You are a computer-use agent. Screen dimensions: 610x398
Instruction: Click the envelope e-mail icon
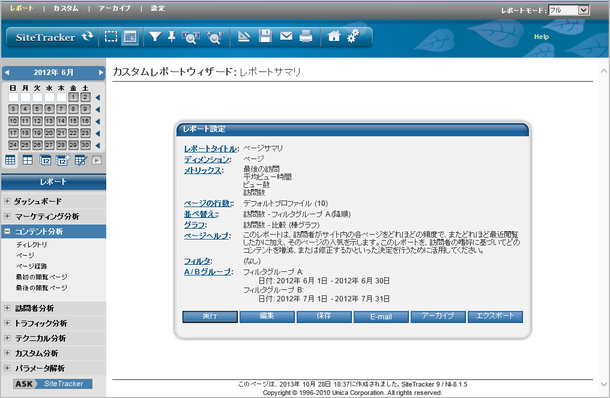click(286, 36)
